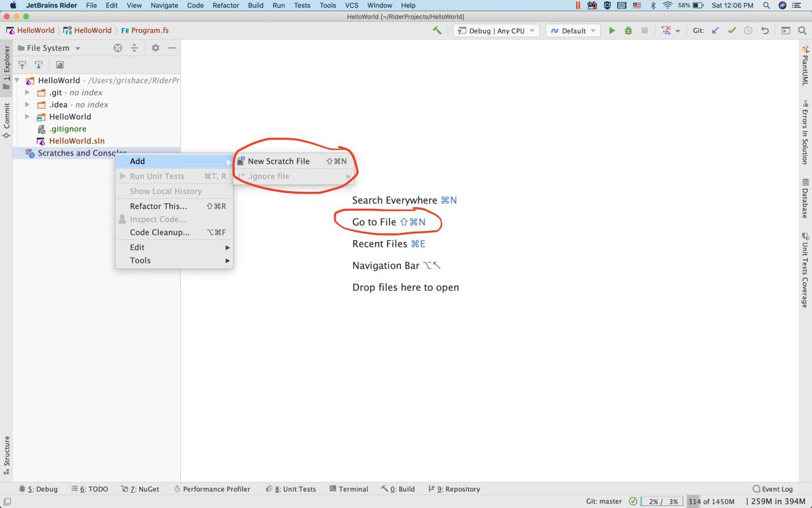The width and height of the screenshot is (812, 508).
Task: Click toolbar icon right of Git revert arrow
Action: point(785,30)
